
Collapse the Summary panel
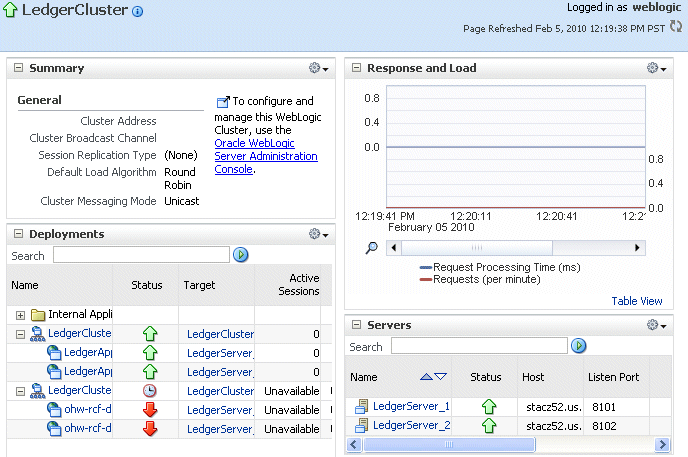(18, 68)
